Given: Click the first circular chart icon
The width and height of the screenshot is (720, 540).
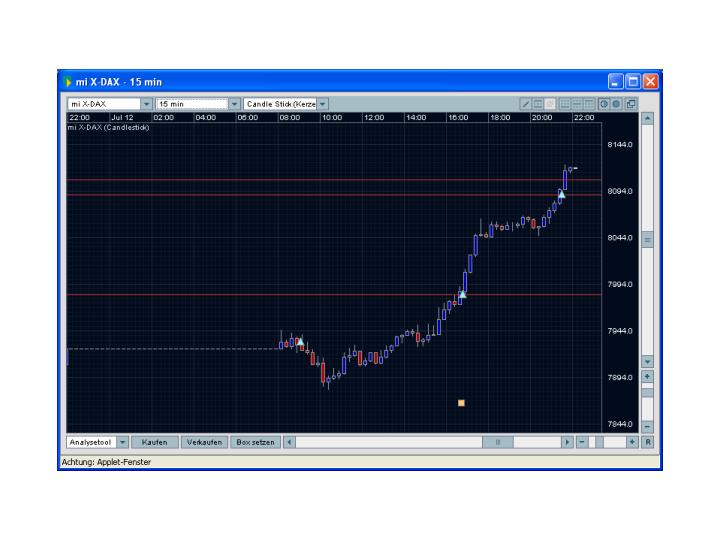Looking at the screenshot, I should [x=604, y=104].
